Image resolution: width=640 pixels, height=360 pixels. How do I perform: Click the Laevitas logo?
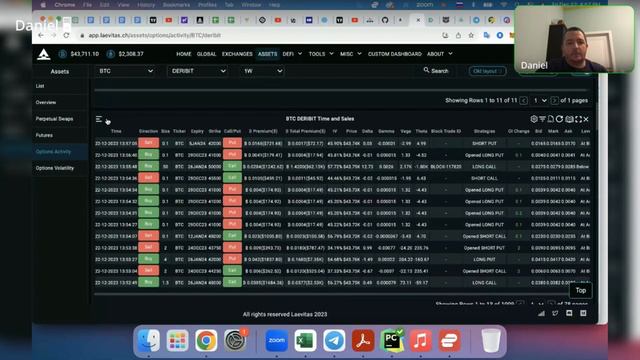[x=44, y=54]
